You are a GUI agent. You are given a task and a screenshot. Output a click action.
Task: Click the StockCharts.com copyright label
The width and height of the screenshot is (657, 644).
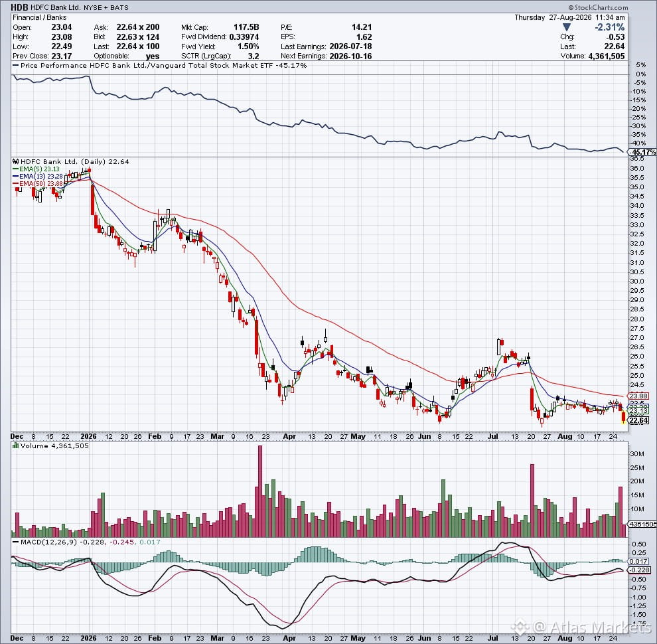[599, 7]
